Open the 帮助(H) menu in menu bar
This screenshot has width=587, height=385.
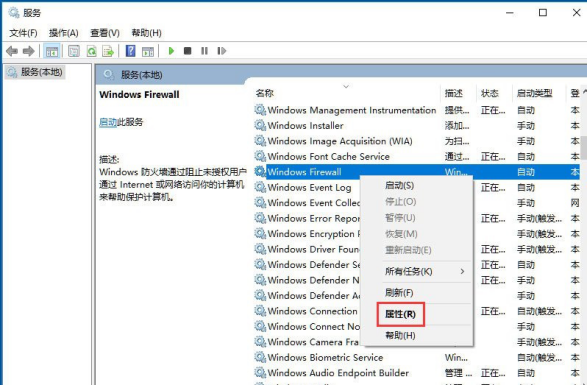point(146,33)
